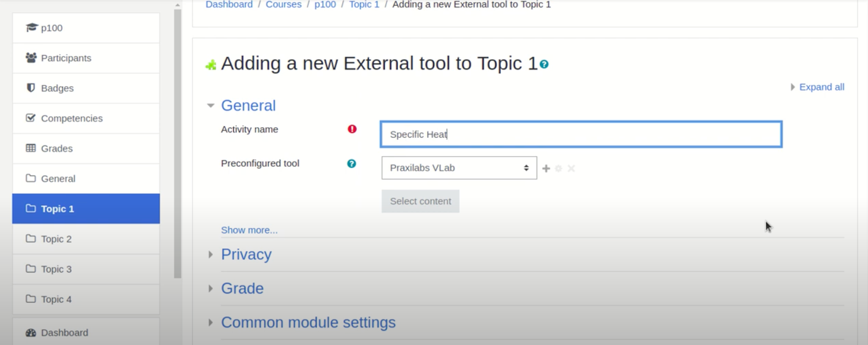Click the gear icon to edit preconfigured tool
868x345 pixels.
[x=558, y=169]
